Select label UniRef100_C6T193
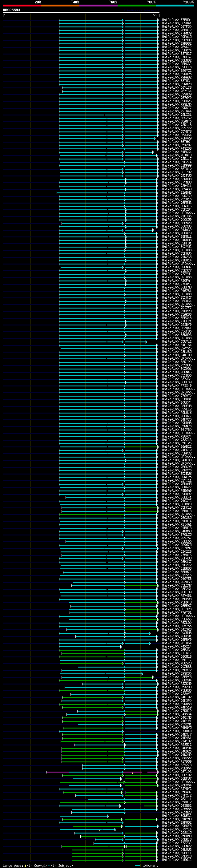This screenshot has width=197, height=868. click(176, 772)
